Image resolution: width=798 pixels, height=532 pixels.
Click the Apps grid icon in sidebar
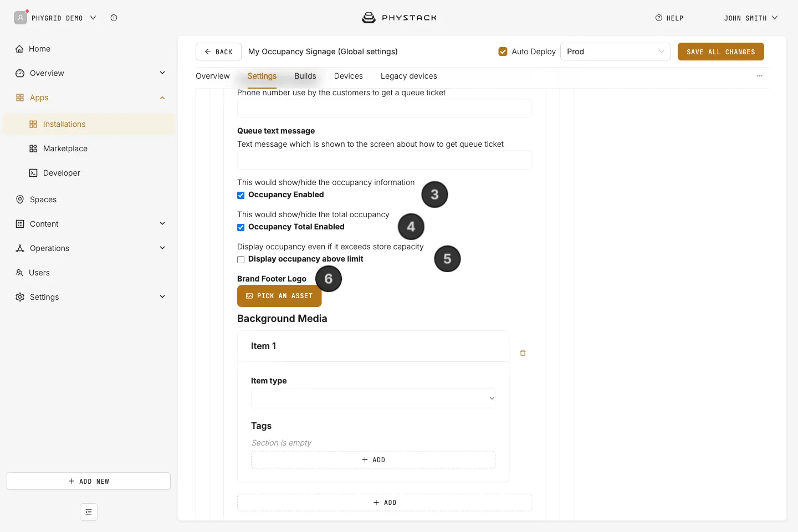coord(20,98)
